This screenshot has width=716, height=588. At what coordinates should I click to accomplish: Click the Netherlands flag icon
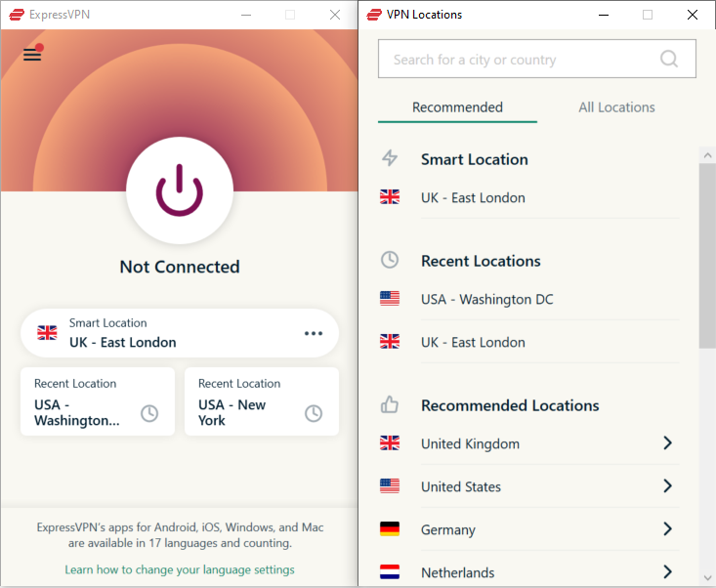(x=390, y=571)
